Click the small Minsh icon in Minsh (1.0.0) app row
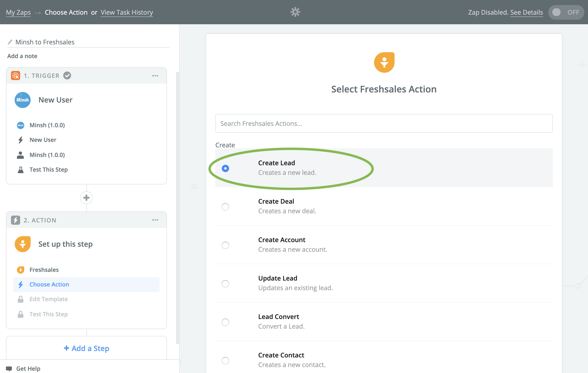The height and width of the screenshot is (373, 588). point(21,125)
